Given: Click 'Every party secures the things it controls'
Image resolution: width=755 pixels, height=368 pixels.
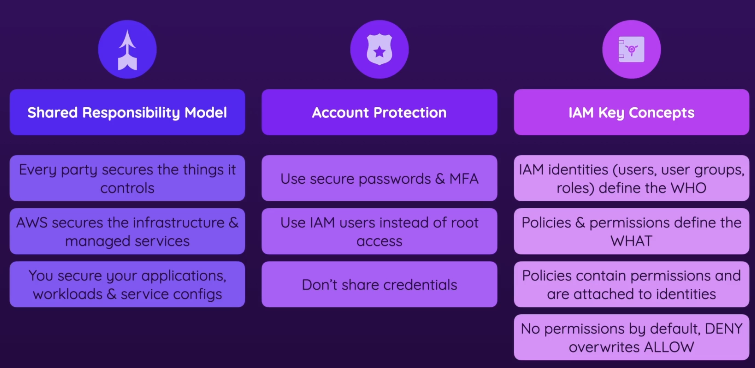Looking at the screenshot, I should click(x=127, y=178).
